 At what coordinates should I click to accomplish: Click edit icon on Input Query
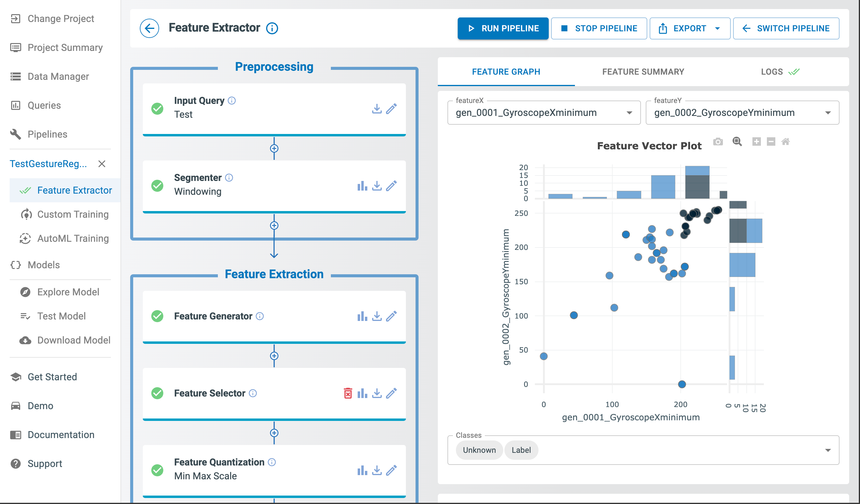pos(391,109)
